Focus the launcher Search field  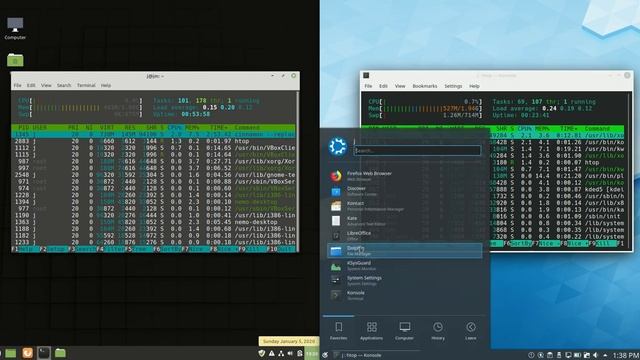click(x=417, y=151)
